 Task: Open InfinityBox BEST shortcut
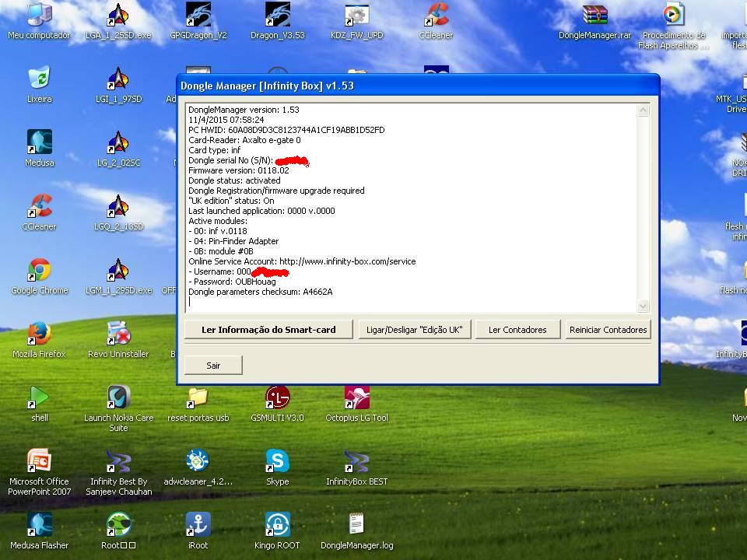(357, 467)
